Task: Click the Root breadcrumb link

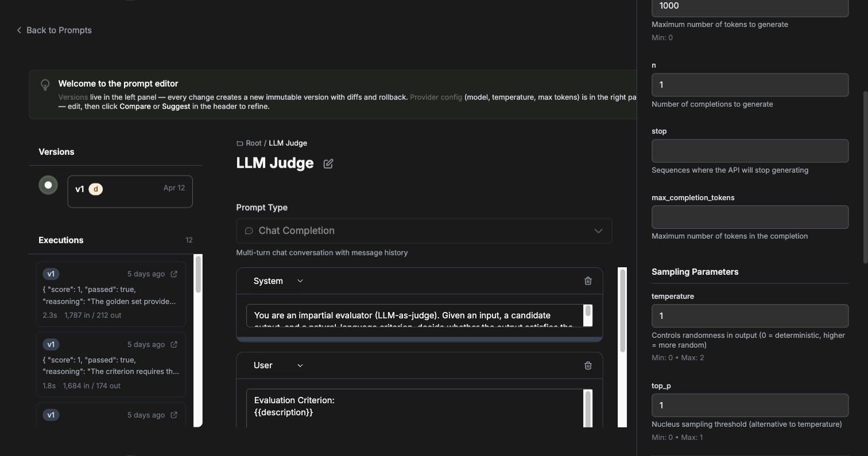Action: pyautogui.click(x=253, y=143)
